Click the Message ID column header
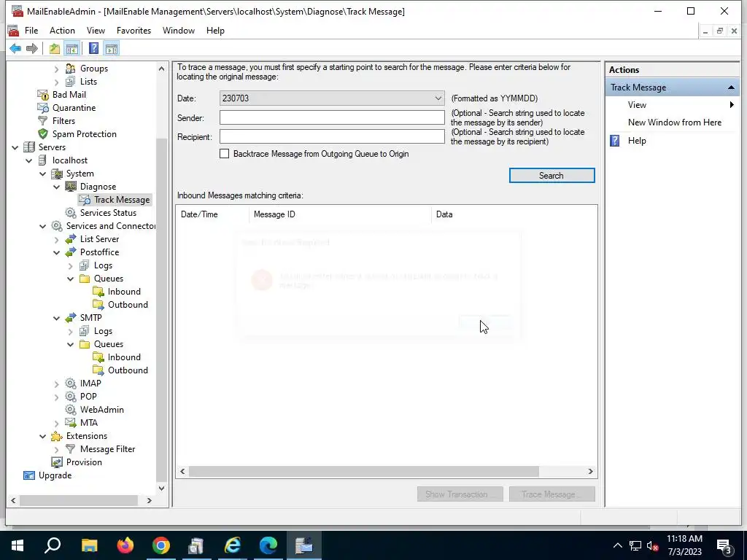The width and height of the screenshot is (747, 560). coord(340,214)
